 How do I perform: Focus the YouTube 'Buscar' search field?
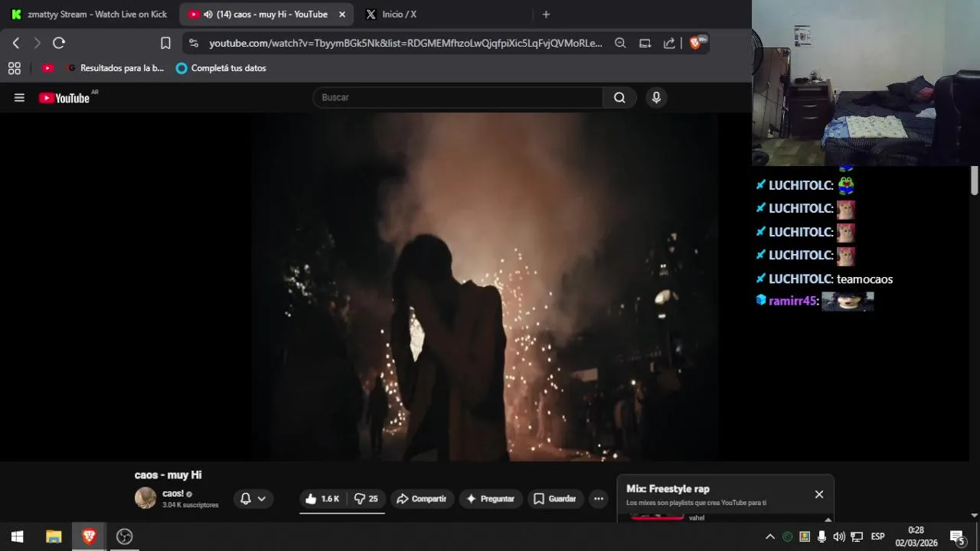(458, 98)
